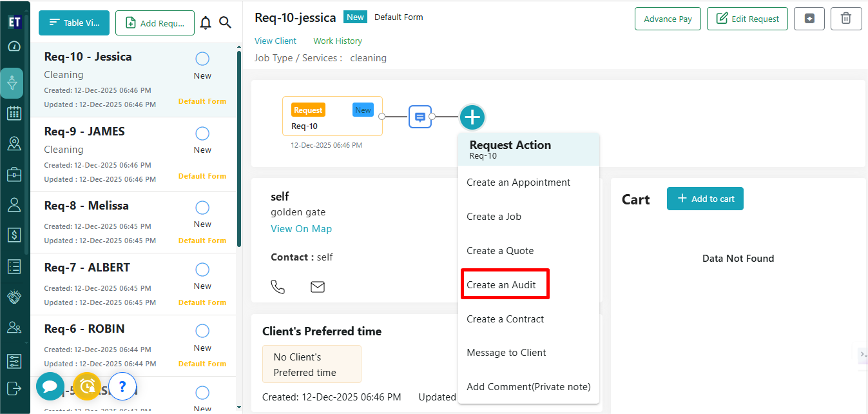Image resolution: width=868 pixels, height=414 pixels.
Task: Open the notifications bell
Action: [206, 23]
